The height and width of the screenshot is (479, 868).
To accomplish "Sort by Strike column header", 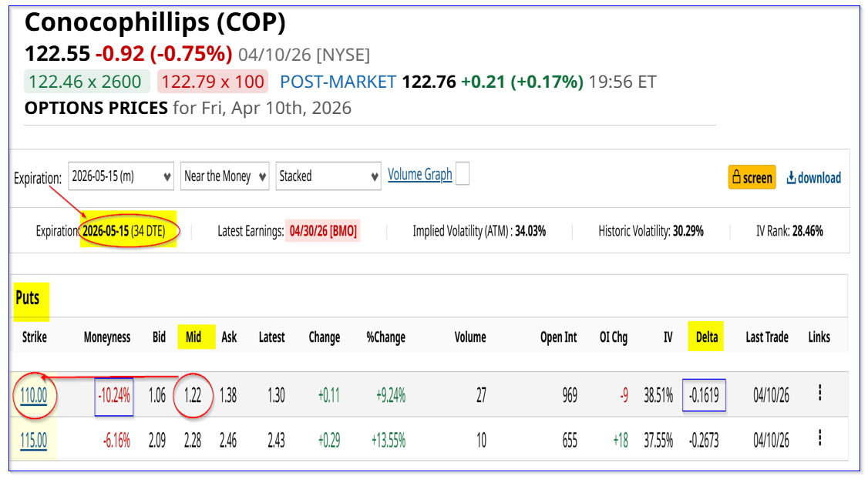I will 34,337.
